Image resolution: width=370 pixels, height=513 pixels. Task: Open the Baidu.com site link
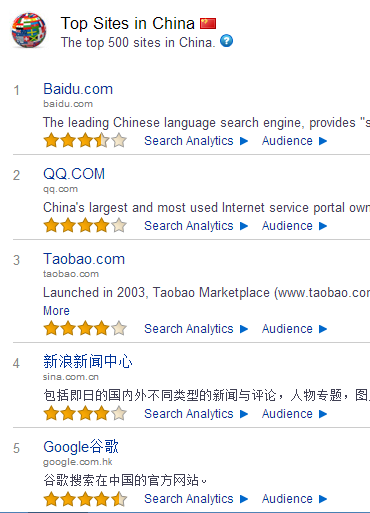(x=78, y=89)
